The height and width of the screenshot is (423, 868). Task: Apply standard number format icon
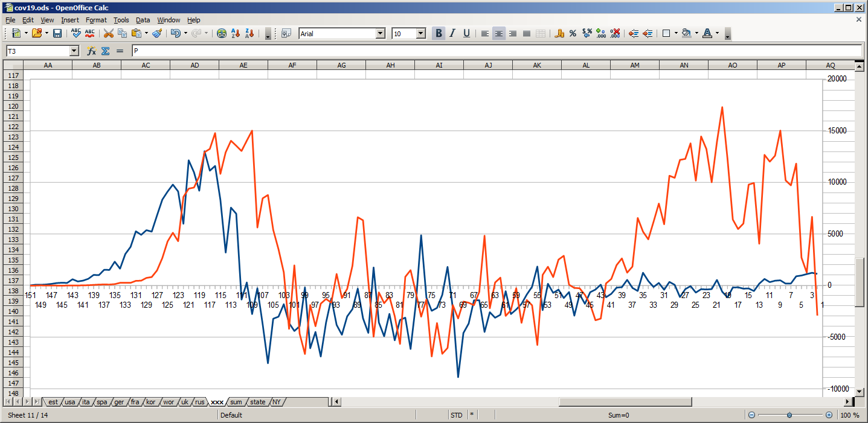(x=587, y=33)
